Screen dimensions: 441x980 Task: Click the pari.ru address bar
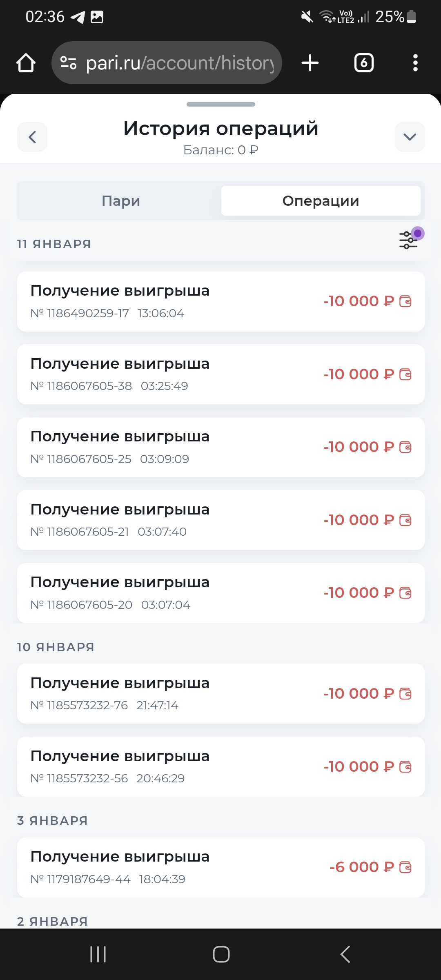point(180,63)
